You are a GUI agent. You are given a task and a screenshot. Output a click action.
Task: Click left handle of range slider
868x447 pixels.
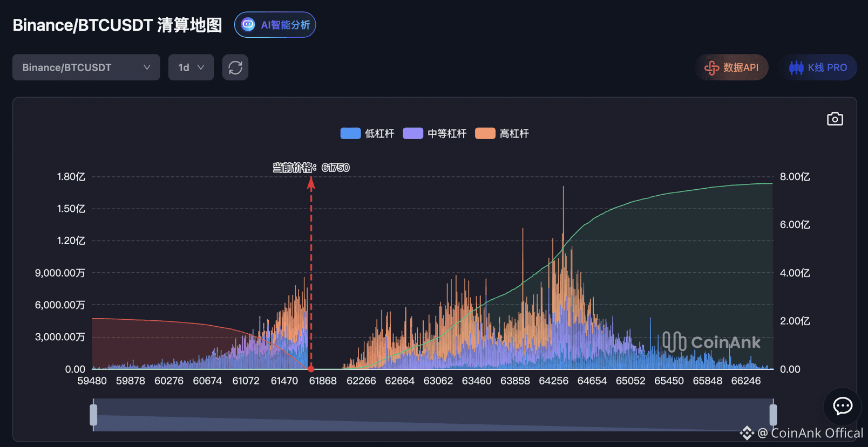[93, 415]
